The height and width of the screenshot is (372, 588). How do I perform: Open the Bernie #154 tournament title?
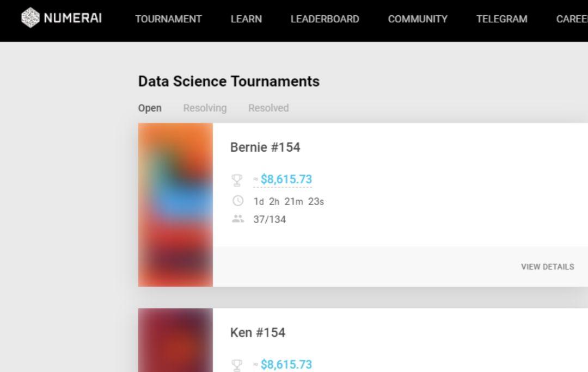265,147
